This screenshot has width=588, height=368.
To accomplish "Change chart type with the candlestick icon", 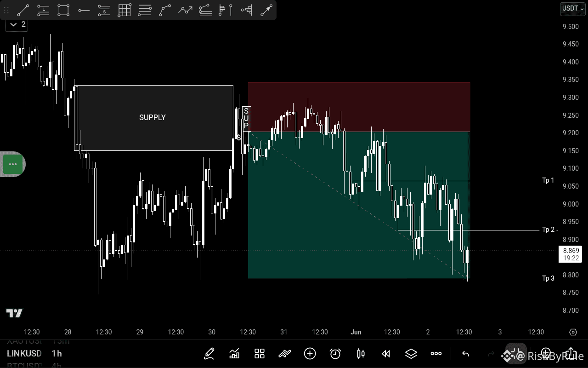I will click(x=361, y=354).
